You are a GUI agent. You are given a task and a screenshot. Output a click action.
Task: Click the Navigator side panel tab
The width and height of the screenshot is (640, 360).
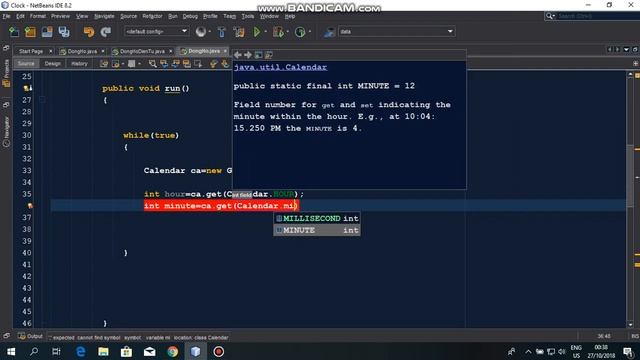6,131
